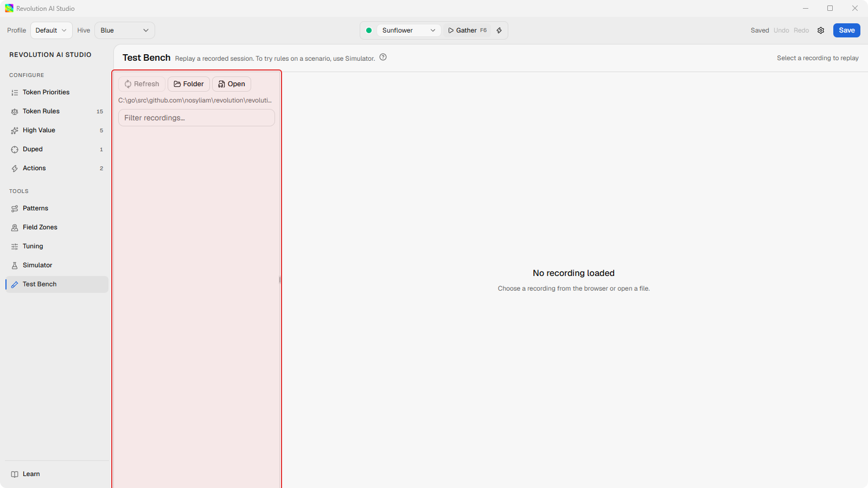Click the Filter recordings input field

pos(196,118)
